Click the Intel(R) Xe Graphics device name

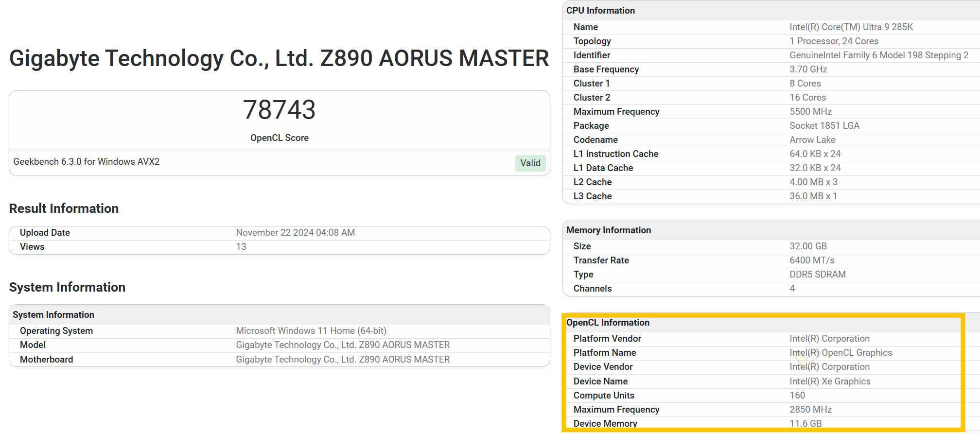click(x=830, y=382)
